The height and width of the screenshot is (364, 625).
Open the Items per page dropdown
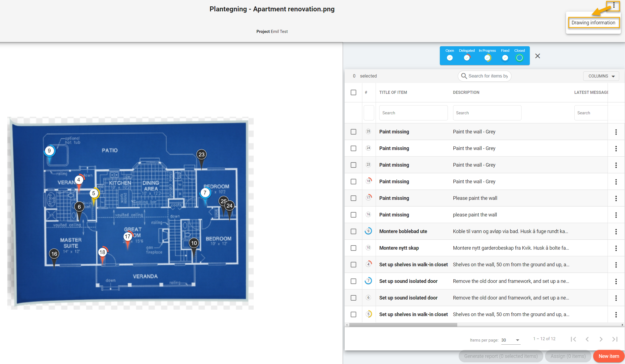coord(510,340)
